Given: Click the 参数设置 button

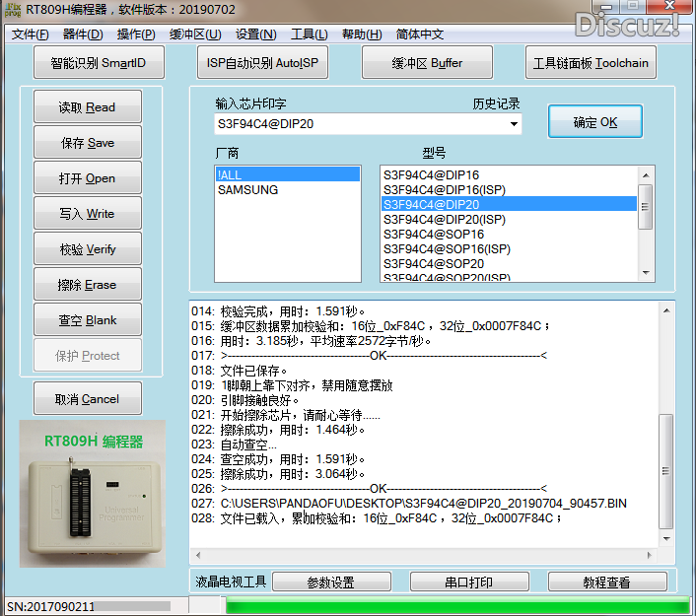Looking at the screenshot, I should pyautogui.click(x=331, y=582).
